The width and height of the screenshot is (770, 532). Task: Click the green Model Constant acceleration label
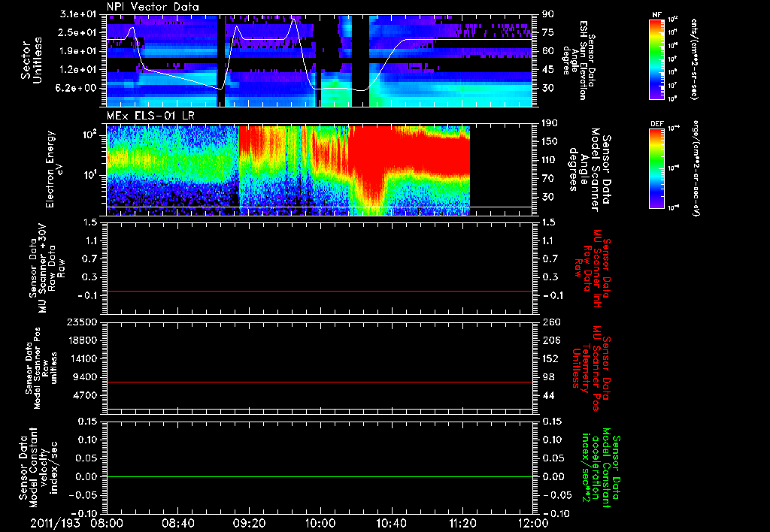[x=601, y=468]
